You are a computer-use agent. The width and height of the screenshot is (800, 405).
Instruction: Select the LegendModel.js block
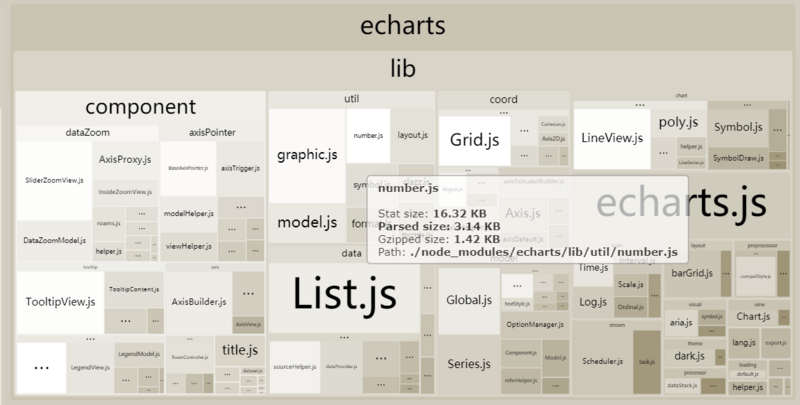click(139, 354)
